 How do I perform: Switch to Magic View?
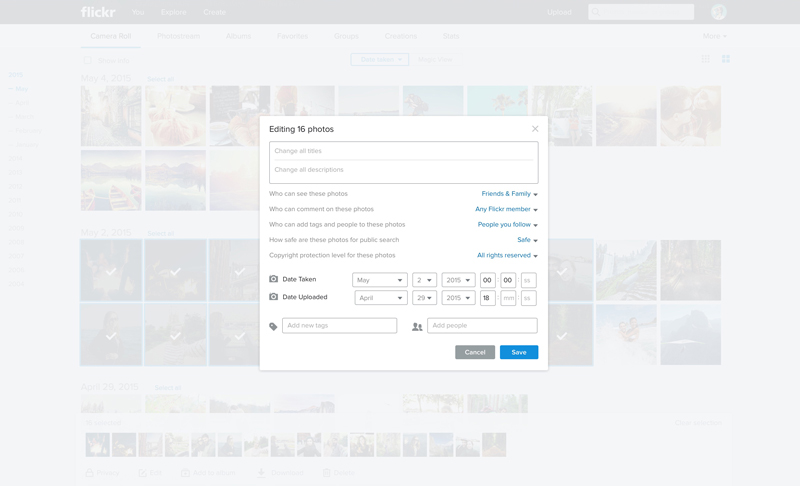click(435, 60)
